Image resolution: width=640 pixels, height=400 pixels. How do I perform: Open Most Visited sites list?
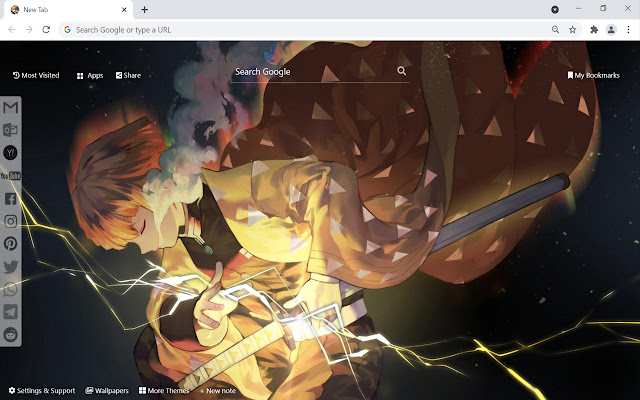point(36,76)
